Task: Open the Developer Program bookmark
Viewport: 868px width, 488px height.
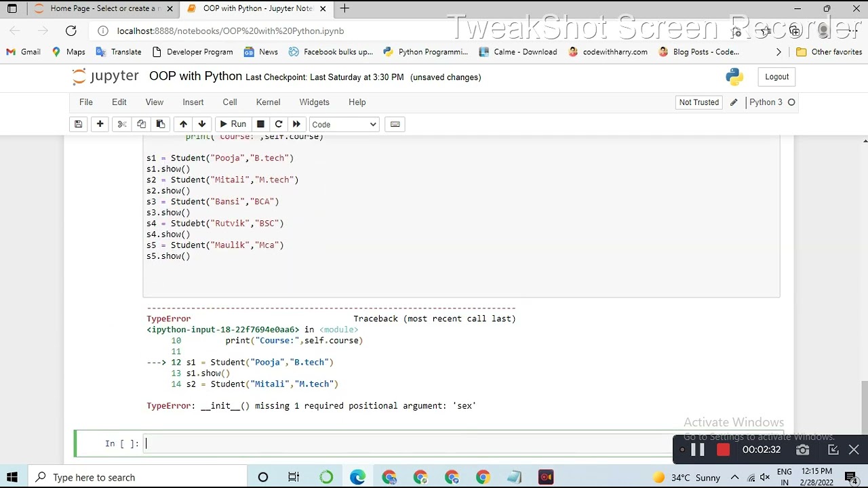Action: tap(193, 52)
